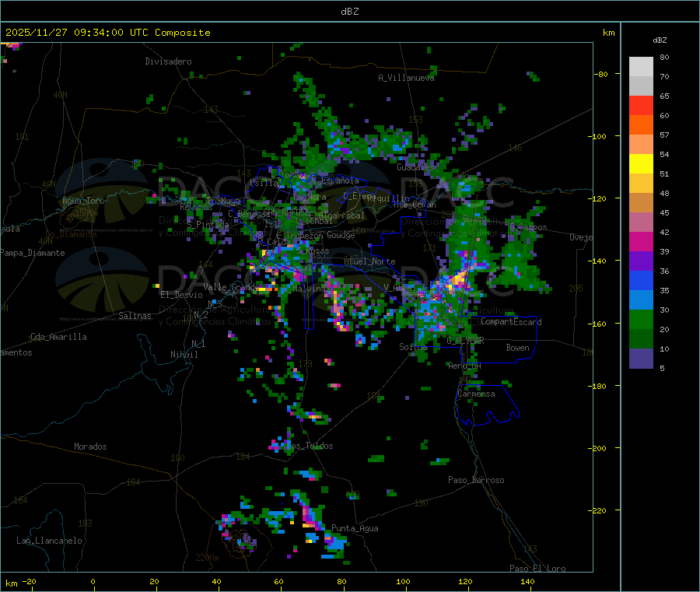Click the '2025/11/27 09:34:00 UTC Composite' timestamp
Screen dimensions: 700x592
[x=107, y=33]
